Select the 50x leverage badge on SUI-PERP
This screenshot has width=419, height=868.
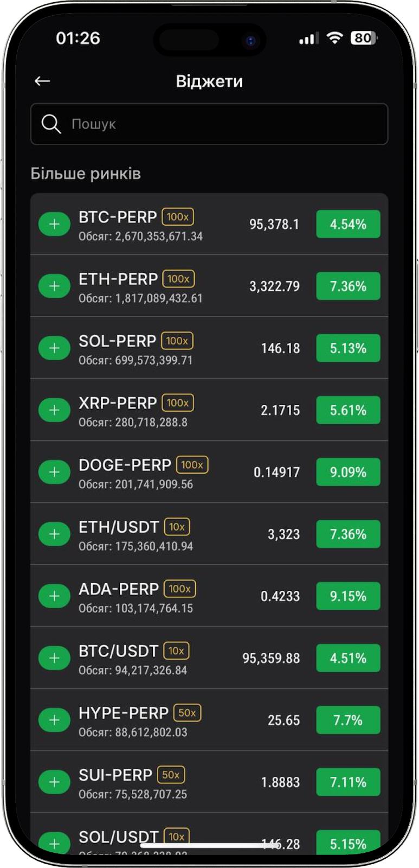tap(171, 775)
